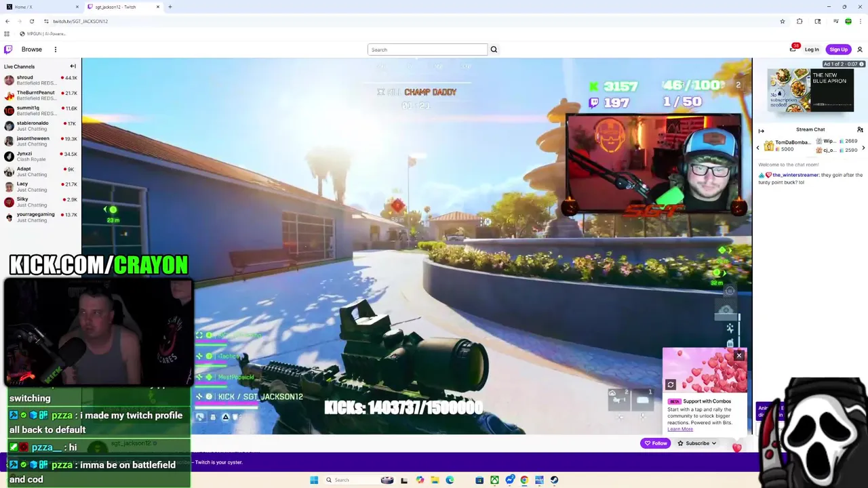Image resolution: width=868 pixels, height=488 pixels.
Task: Open the browser extensions puzzle icon
Action: click(x=800, y=21)
